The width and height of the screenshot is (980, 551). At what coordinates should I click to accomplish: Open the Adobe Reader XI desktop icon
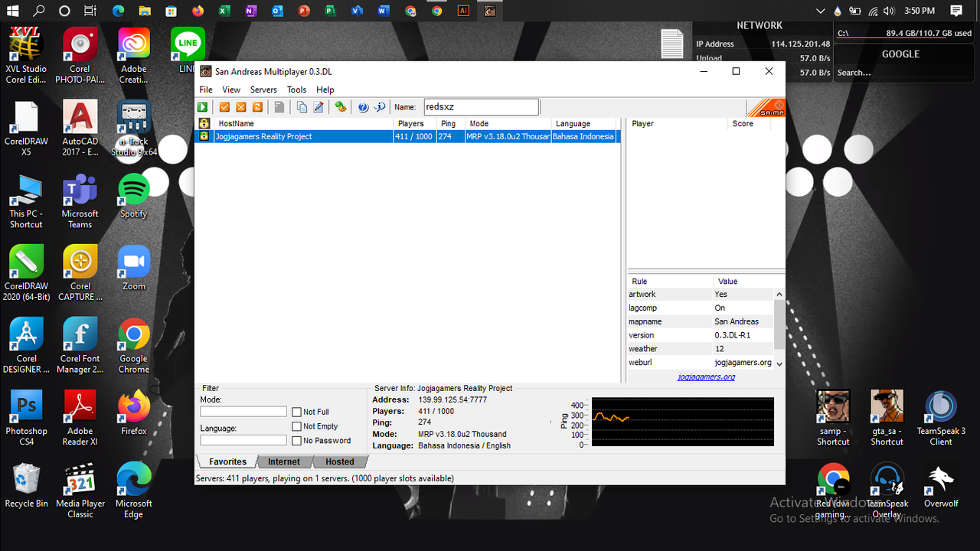coord(80,418)
